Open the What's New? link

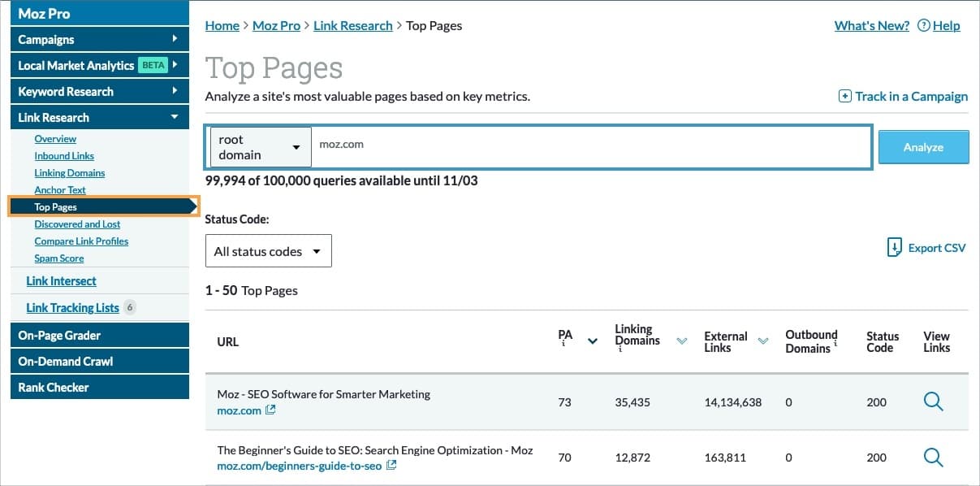[x=871, y=25]
